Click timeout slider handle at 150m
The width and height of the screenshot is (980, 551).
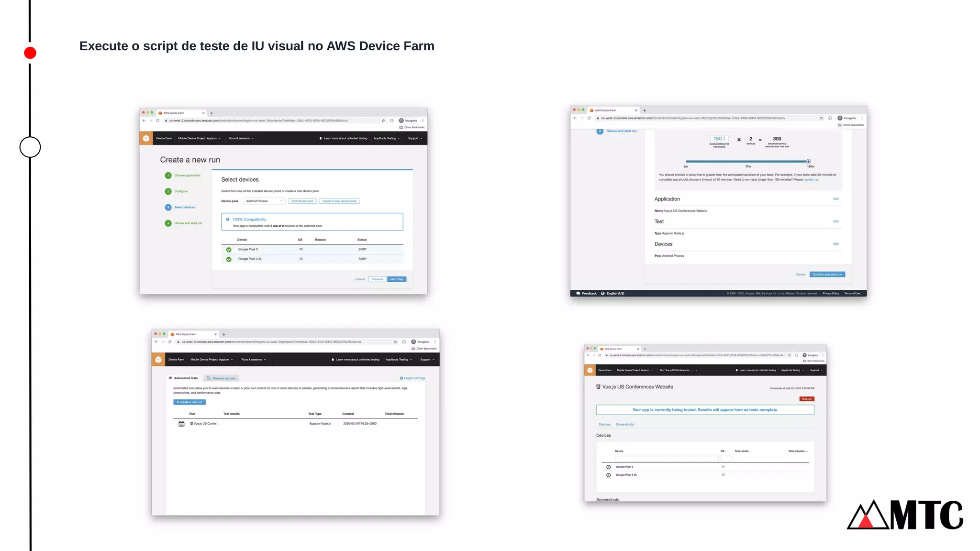point(808,162)
